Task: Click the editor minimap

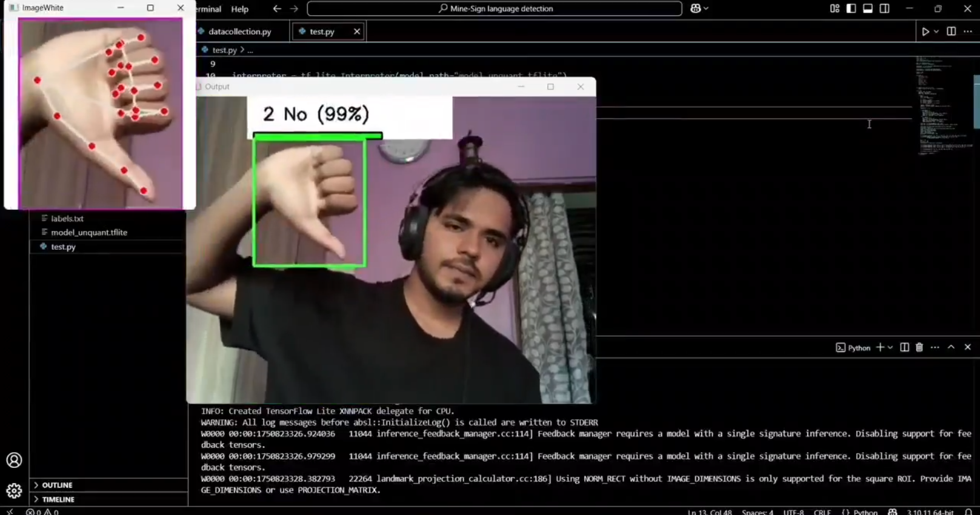Action: [943, 105]
